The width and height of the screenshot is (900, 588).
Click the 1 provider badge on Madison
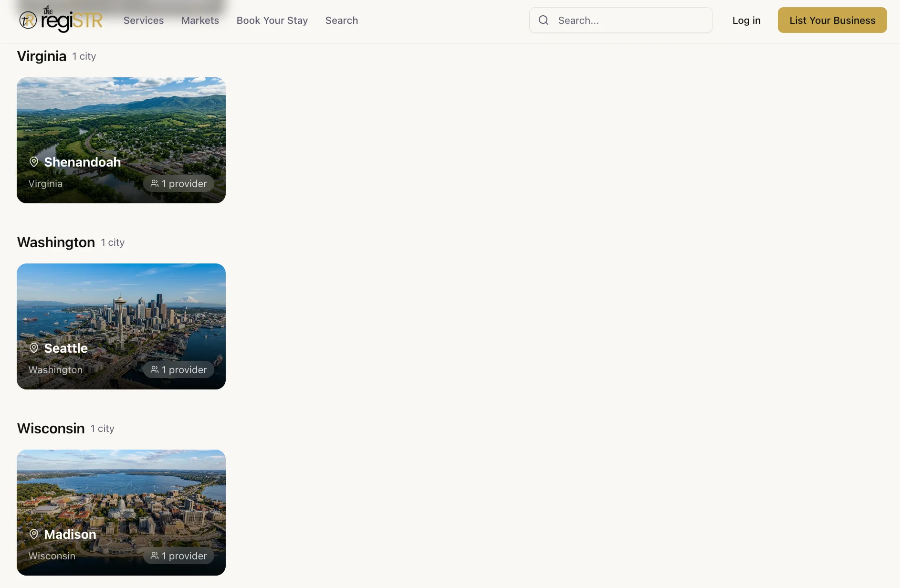coord(178,556)
